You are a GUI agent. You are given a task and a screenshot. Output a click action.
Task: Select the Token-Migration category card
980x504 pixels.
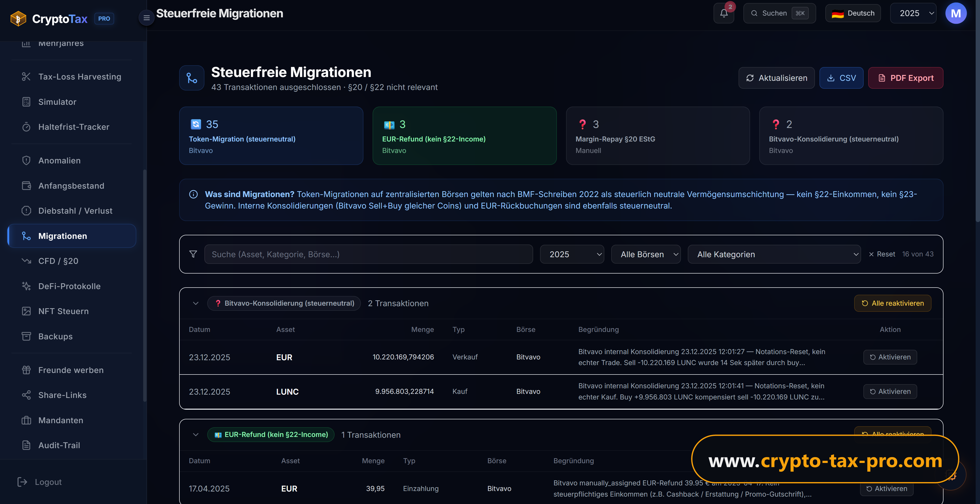click(271, 136)
